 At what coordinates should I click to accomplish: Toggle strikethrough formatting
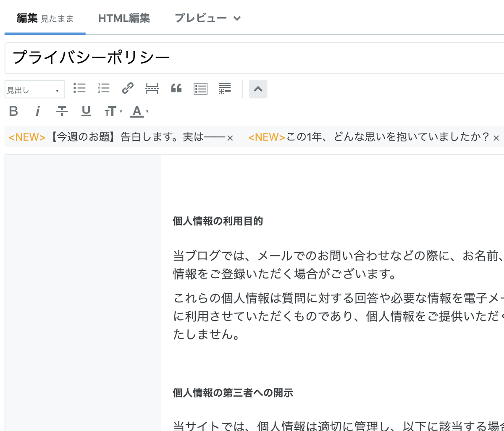click(62, 111)
